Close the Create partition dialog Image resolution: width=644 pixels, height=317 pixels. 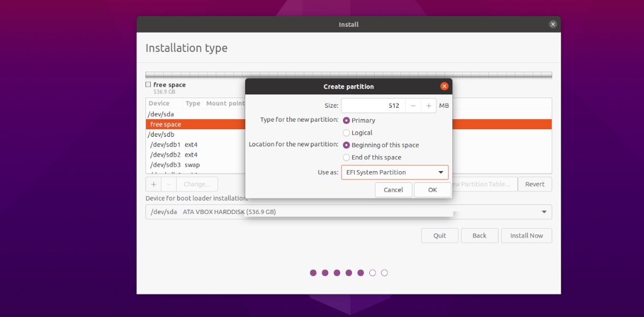444,86
